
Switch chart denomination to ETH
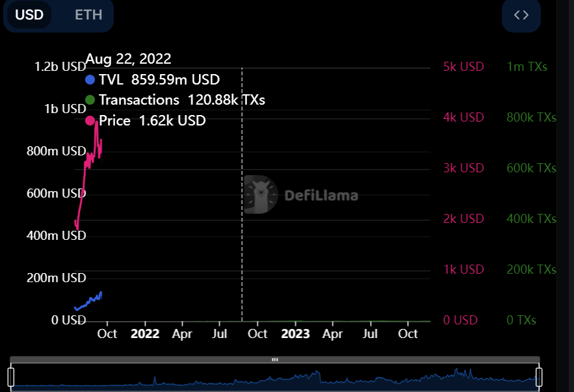88,15
